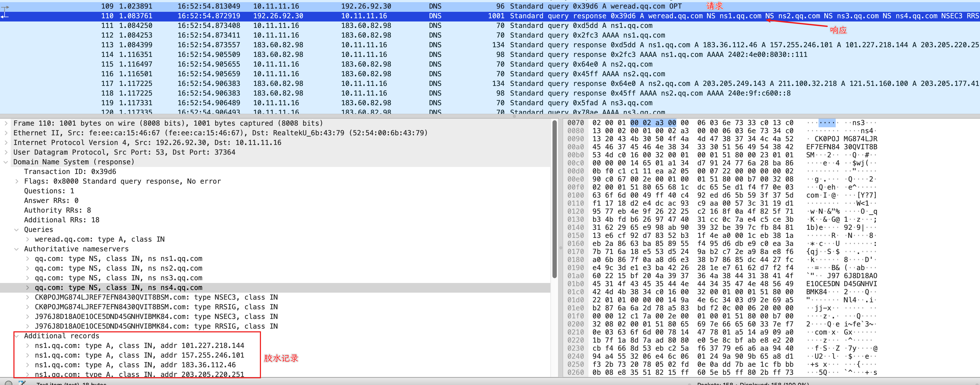Expand the ns2.qq.com NS record
Image resolution: width=980 pixels, height=385 pixels.
pos(27,268)
